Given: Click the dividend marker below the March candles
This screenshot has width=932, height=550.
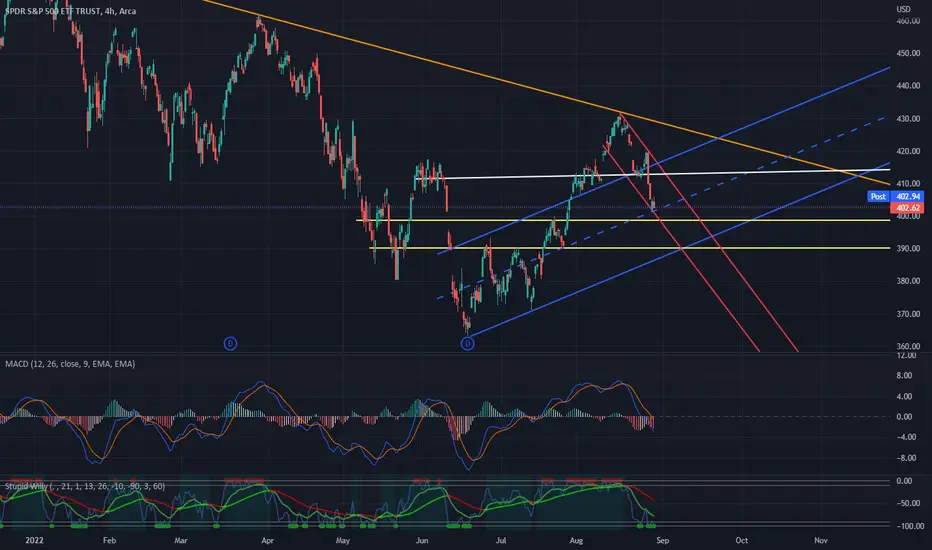Looking at the screenshot, I should [x=230, y=343].
